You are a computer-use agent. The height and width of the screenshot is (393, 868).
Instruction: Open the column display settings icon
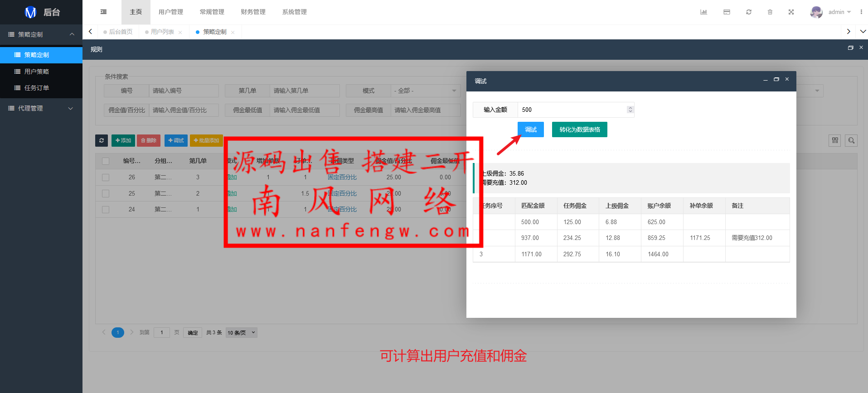tap(834, 140)
